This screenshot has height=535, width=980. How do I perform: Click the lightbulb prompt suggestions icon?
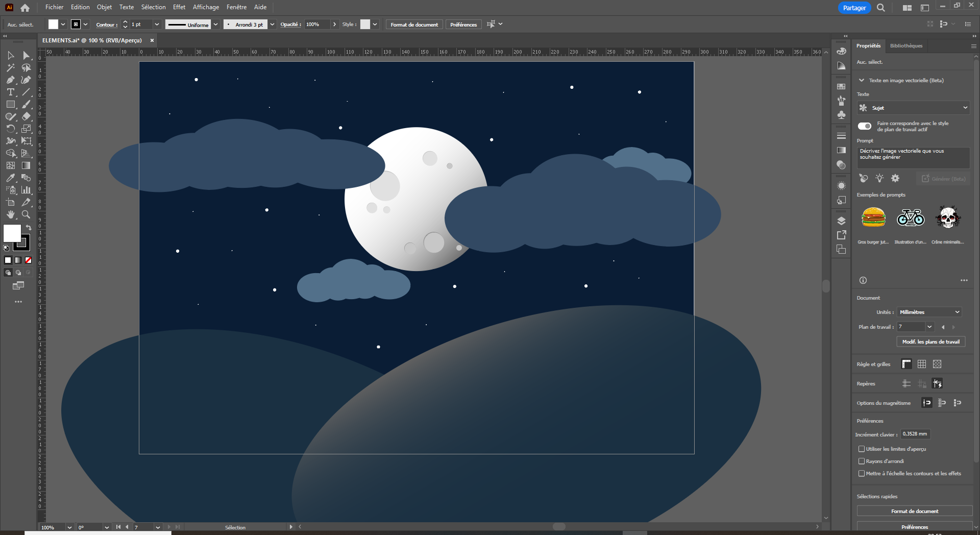click(879, 178)
